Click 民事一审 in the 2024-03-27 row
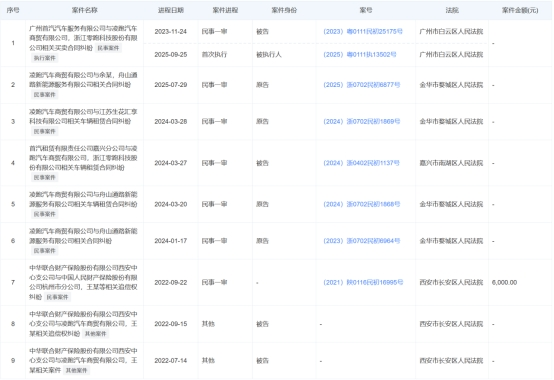Image resolution: width=554 pixels, height=380 pixels. (214, 163)
